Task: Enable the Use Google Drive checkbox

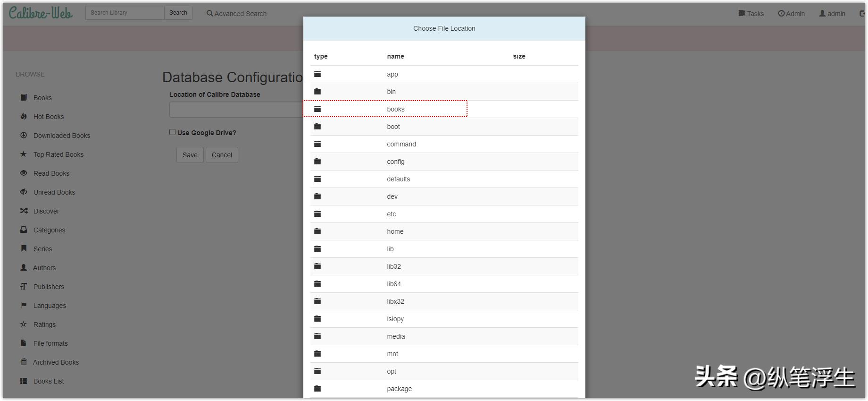Action: [173, 132]
